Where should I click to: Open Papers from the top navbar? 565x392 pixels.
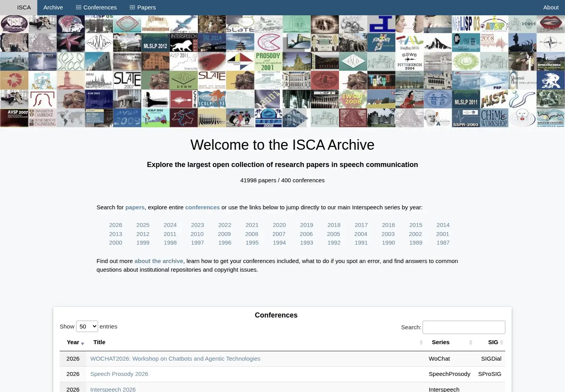click(143, 7)
